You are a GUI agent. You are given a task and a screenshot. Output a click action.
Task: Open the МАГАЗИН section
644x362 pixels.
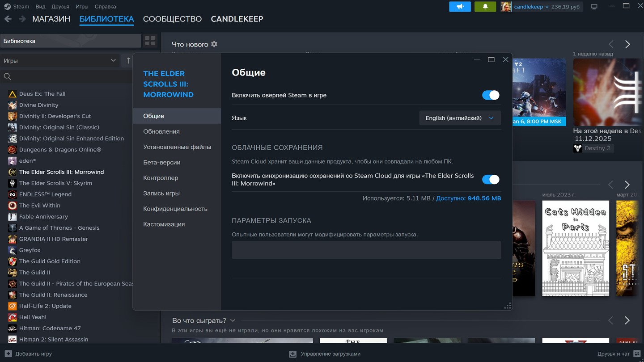tap(51, 19)
